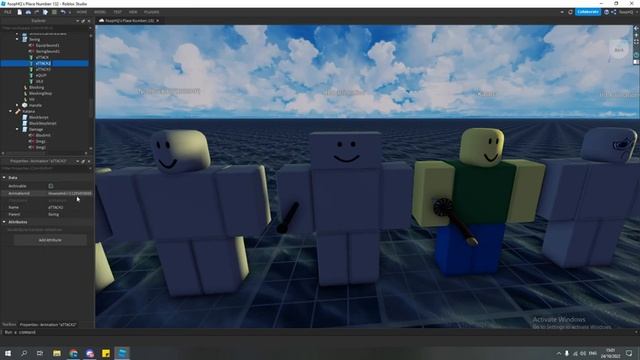This screenshot has width=640, height=360.
Task: Select the highlighted aTTACK2 animation
Action: pyautogui.click(x=44, y=63)
